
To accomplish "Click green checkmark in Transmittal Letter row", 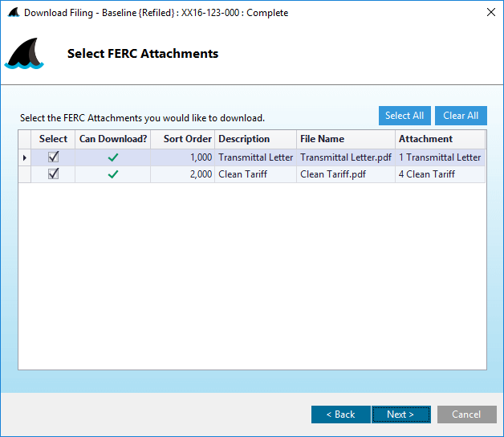I will click(x=113, y=157).
